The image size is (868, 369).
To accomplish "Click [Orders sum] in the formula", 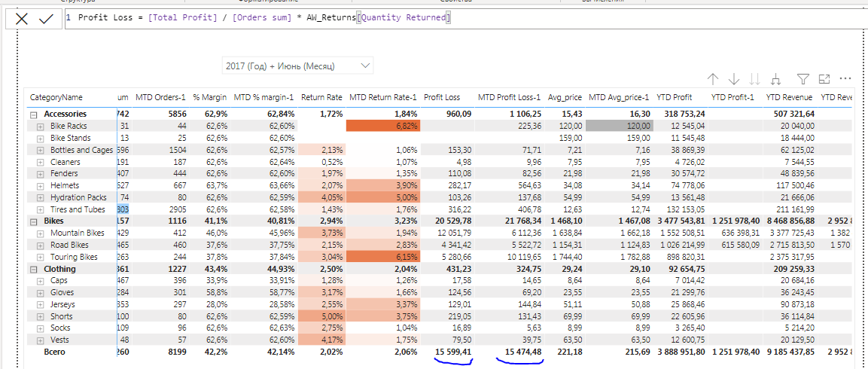I will [x=262, y=18].
